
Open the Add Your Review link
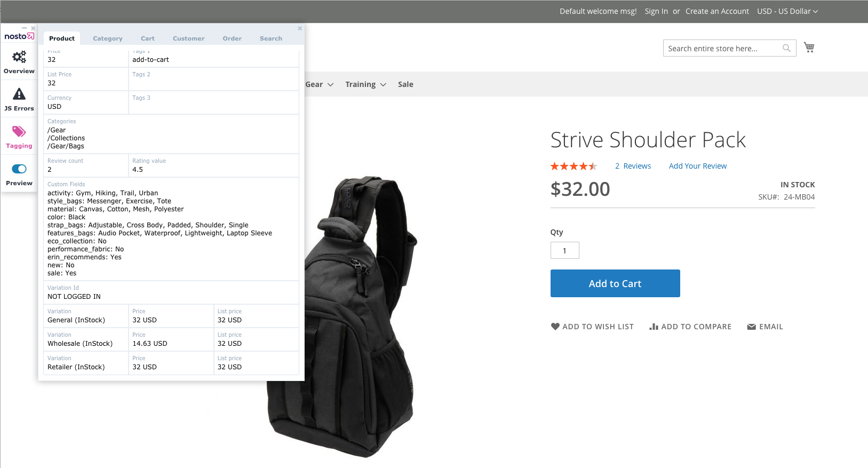tap(697, 166)
